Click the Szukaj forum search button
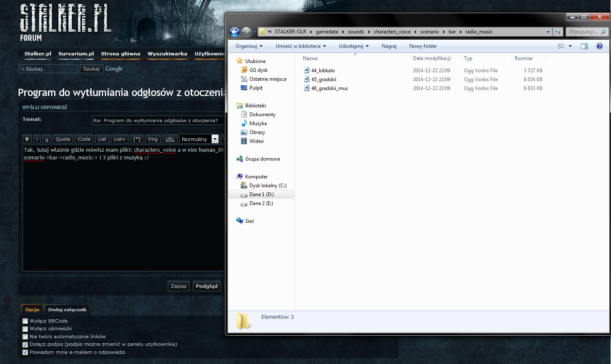The image size is (611, 364). (x=91, y=68)
